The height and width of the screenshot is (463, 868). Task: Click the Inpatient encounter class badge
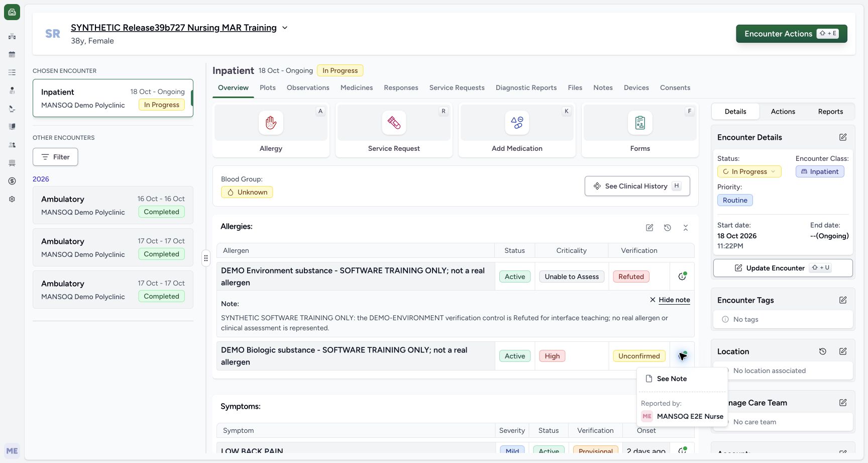point(820,171)
